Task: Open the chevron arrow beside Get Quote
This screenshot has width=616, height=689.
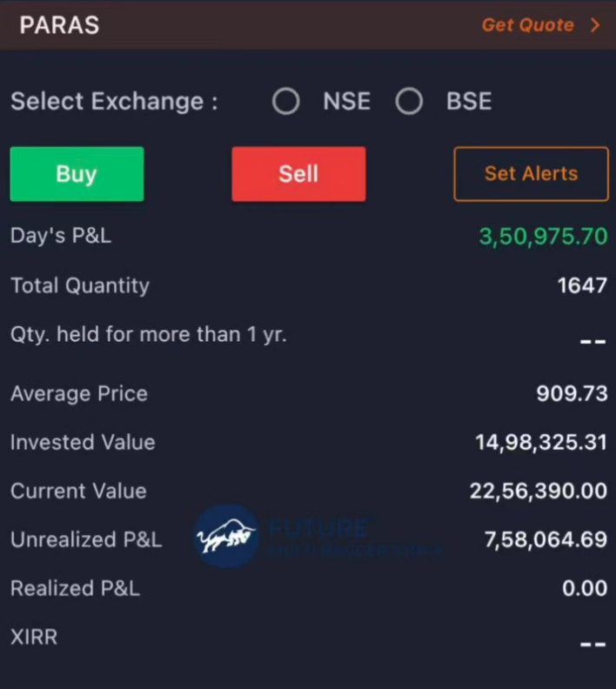Action: (x=595, y=25)
